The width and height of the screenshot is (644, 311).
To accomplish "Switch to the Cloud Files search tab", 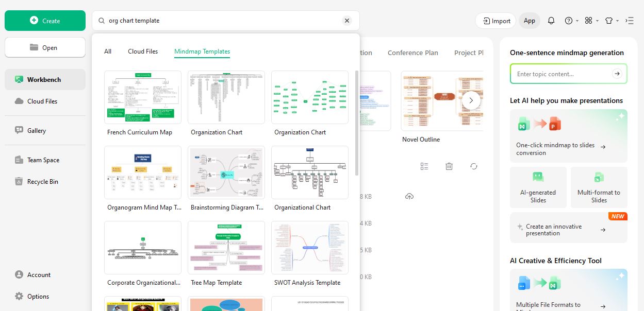I will (x=143, y=51).
